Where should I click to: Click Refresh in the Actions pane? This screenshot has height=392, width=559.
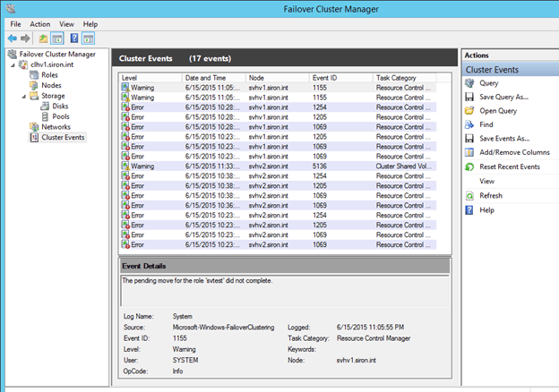pos(491,195)
